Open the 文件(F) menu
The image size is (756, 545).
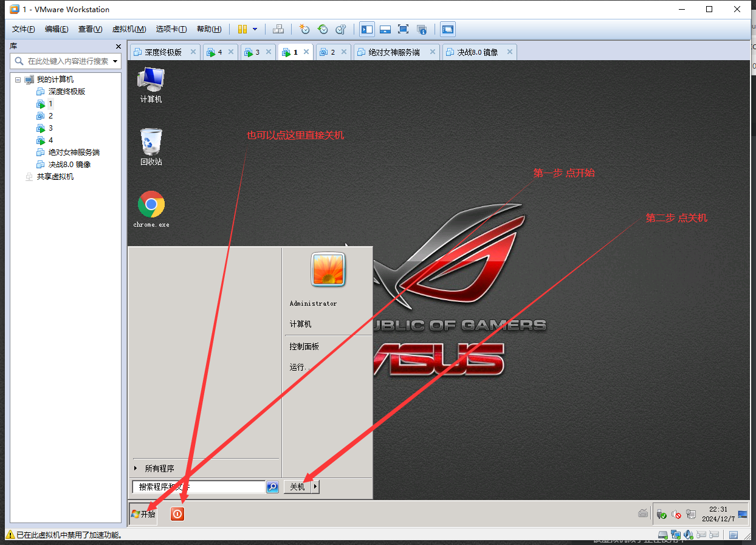(24, 29)
